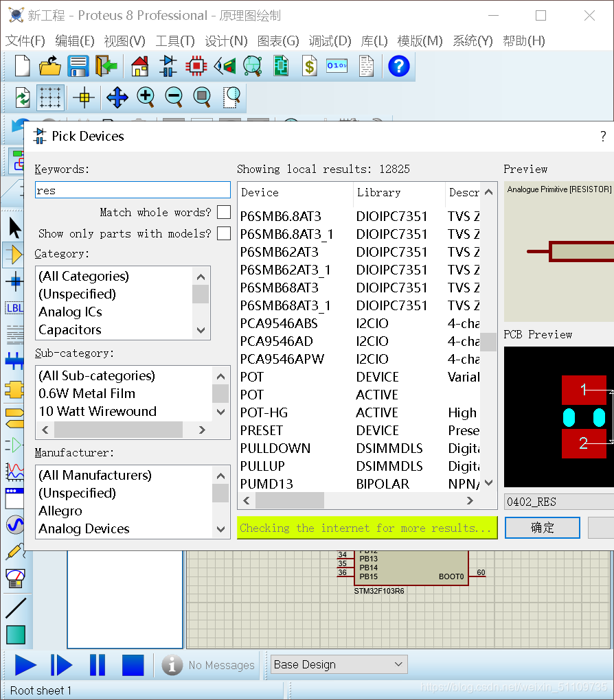The width and height of the screenshot is (614, 700).
Task: Toggle Show only parts with models checkbox
Action: coord(224,233)
